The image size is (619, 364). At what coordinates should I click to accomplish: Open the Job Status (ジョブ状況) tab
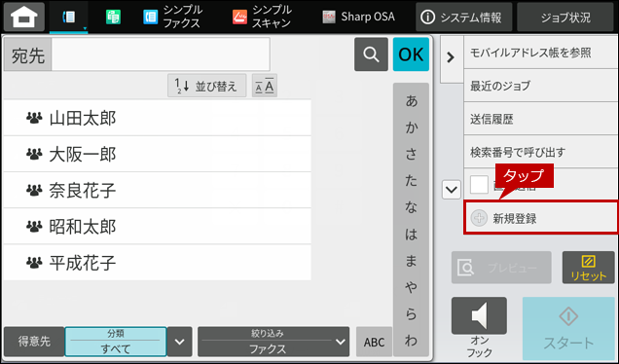click(565, 17)
